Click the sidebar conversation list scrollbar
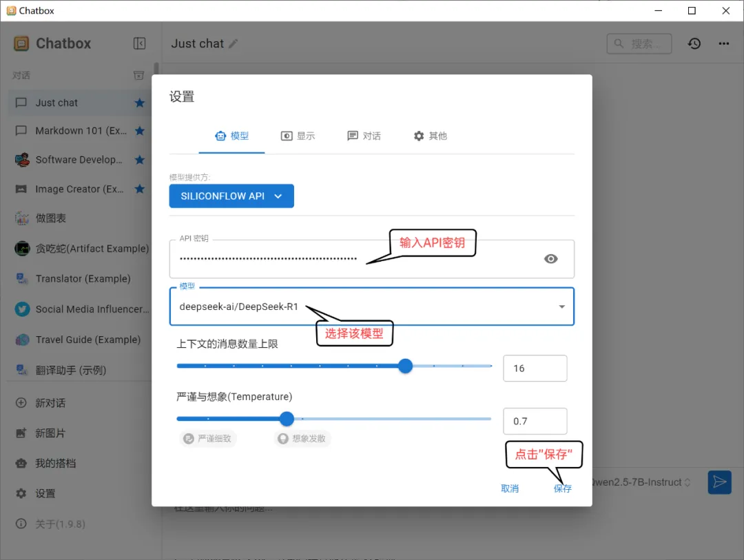This screenshot has width=744, height=560. [156, 69]
